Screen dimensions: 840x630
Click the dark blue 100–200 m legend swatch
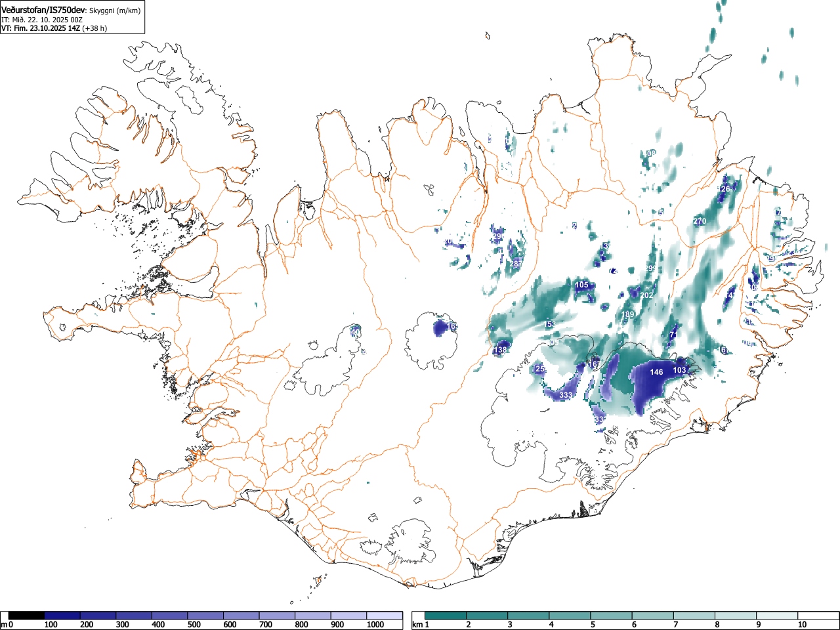(x=62, y=616)
